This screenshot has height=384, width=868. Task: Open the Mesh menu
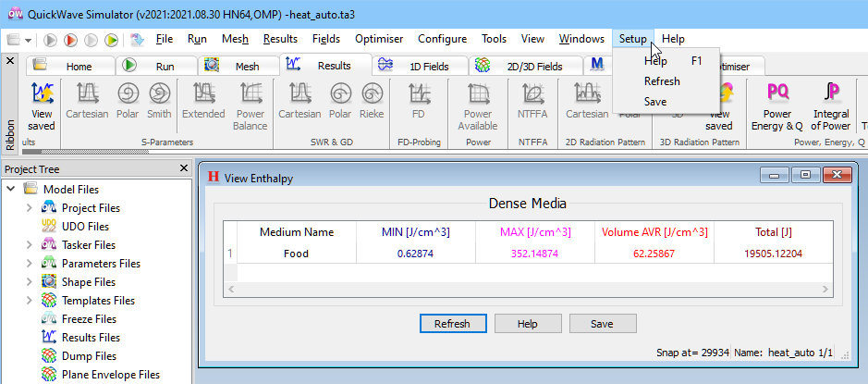(x=236, y=39)
